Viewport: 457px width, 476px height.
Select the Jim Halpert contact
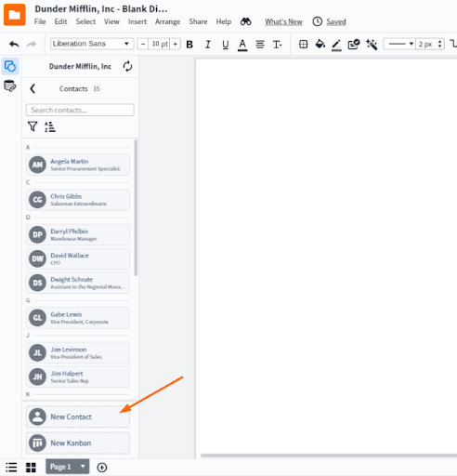click(x=78, y=377)
